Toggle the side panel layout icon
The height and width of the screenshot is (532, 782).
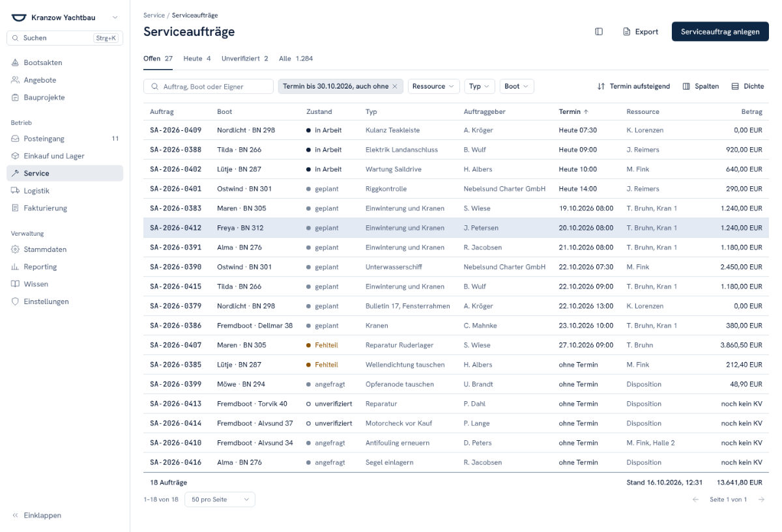point(599,31)
